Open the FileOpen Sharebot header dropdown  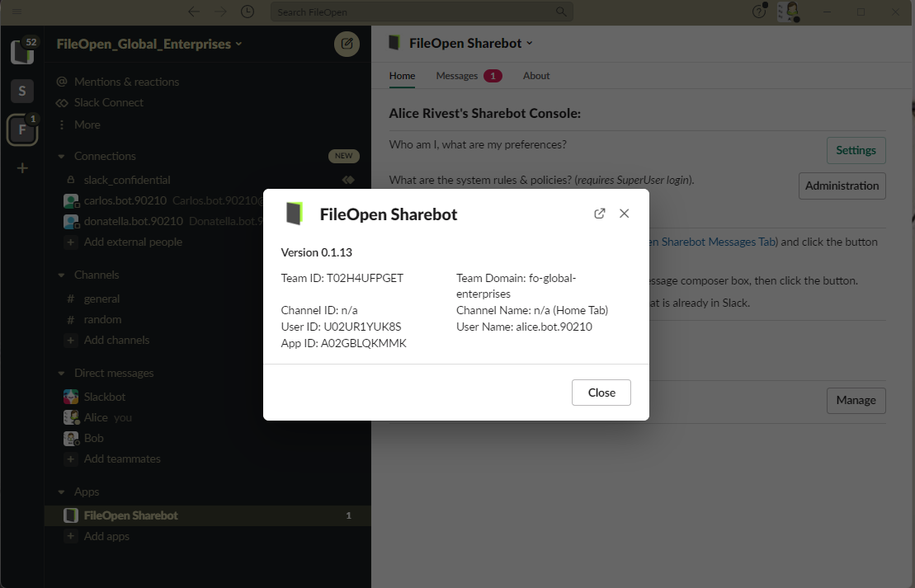(x=471, y=43)
